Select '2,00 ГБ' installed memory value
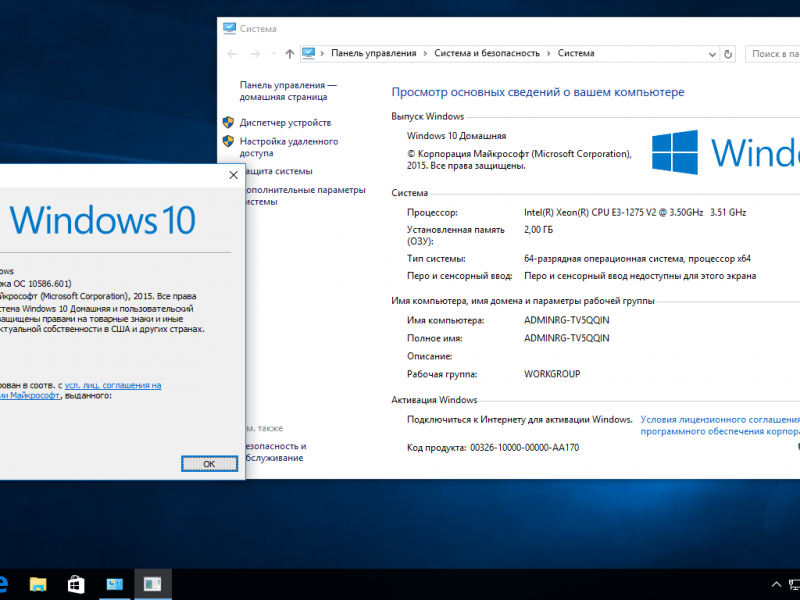 pos(538,230)
